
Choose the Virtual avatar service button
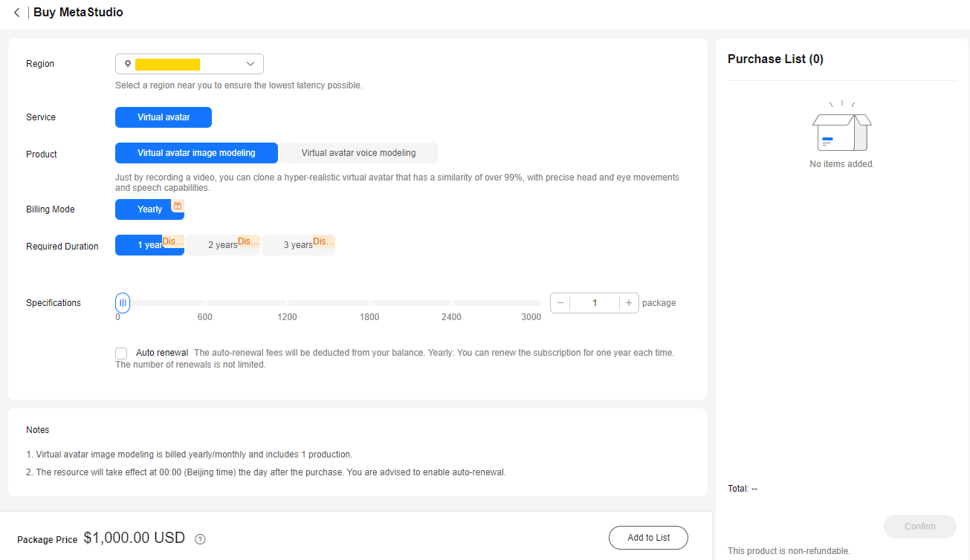tap(164, 117)
